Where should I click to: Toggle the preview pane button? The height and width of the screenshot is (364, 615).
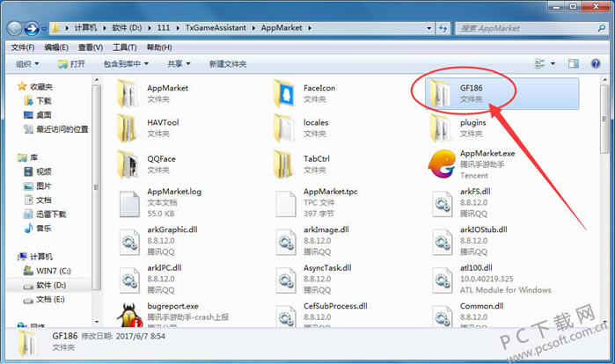574,63
